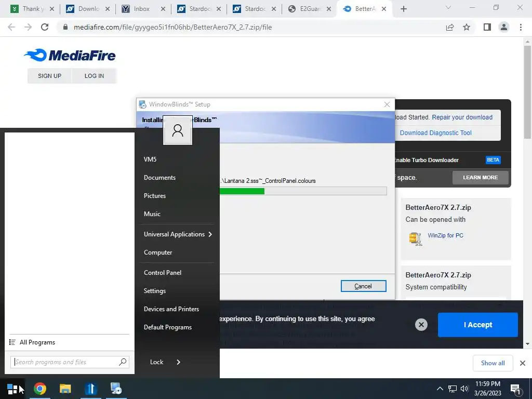Accept the cookie notice with I Accept
The width and height of the screenshot is (532, 399).
[x=478, y=325]
